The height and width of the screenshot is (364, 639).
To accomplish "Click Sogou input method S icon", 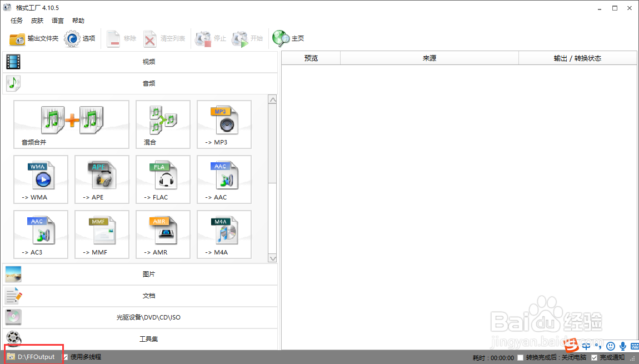I will pos(571,346).
